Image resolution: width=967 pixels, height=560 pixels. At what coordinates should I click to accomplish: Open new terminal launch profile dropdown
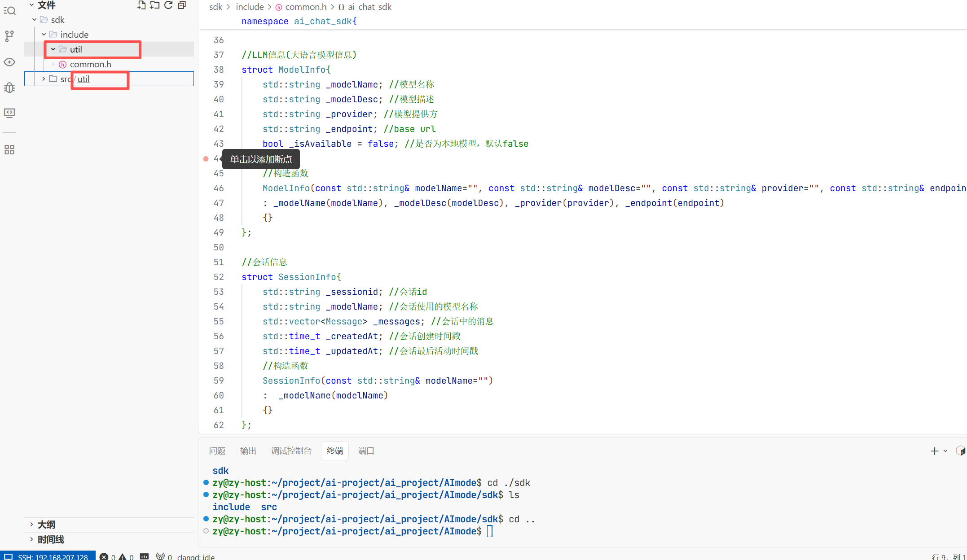[945, 451]
